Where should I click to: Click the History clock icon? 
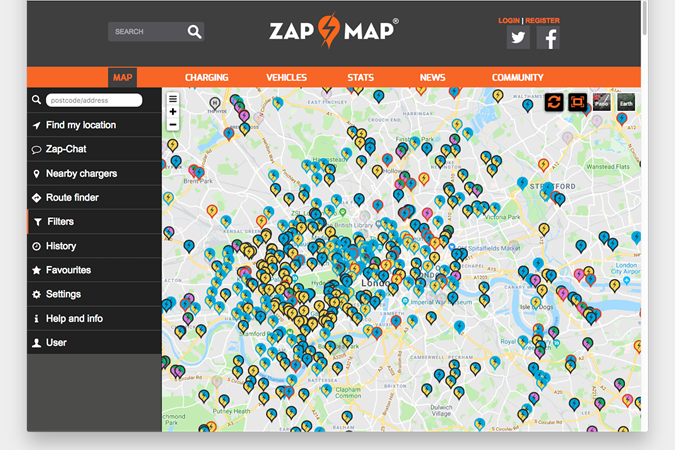pos(37,246)
